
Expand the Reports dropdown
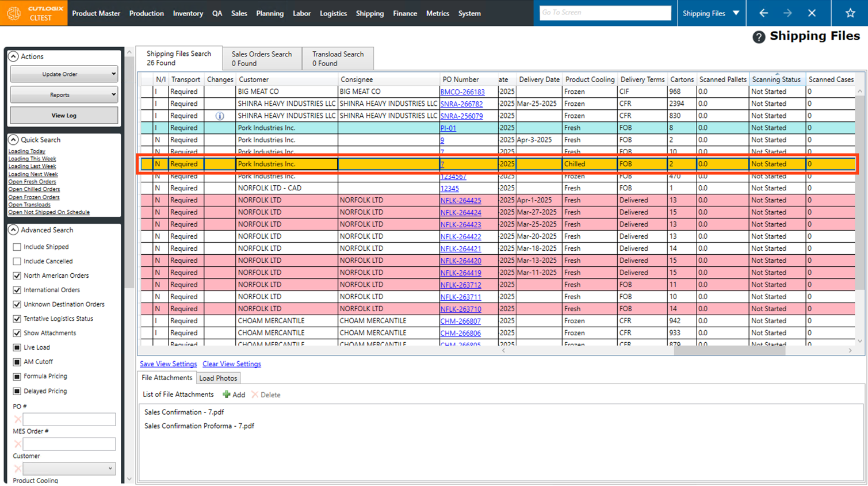click(x=64, y=95)
